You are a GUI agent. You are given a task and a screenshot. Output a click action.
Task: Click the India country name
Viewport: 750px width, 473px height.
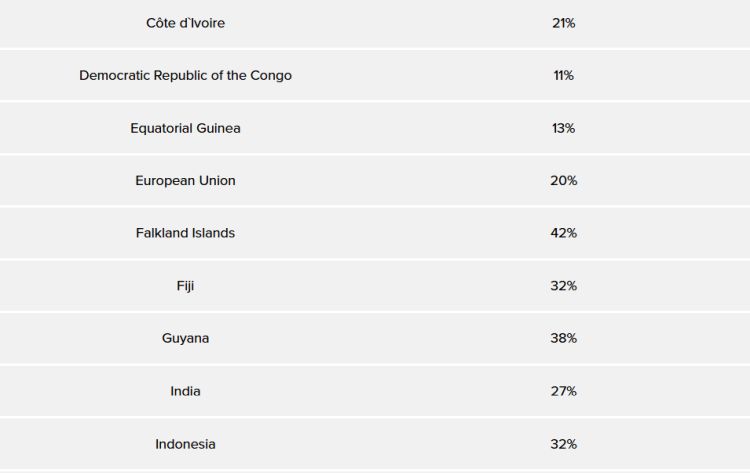[185, 391]
